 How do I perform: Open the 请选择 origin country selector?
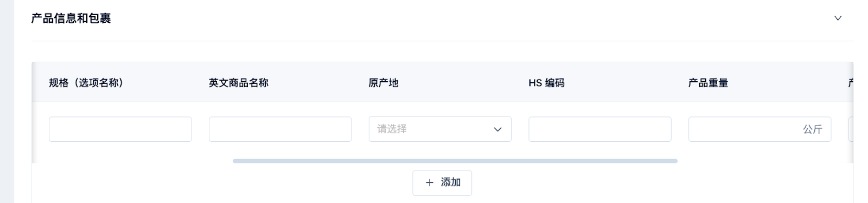click(x=440, y=129)
